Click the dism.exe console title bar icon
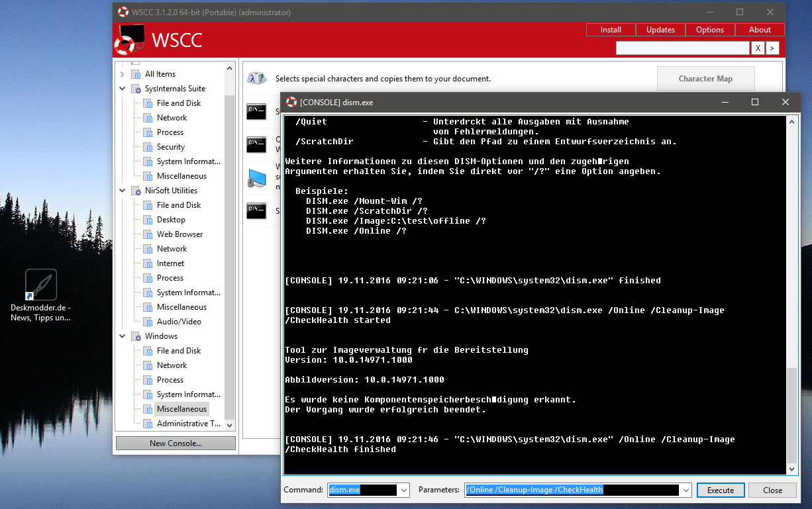This screenshot has width=812, height=509. [x=291, y=103]
